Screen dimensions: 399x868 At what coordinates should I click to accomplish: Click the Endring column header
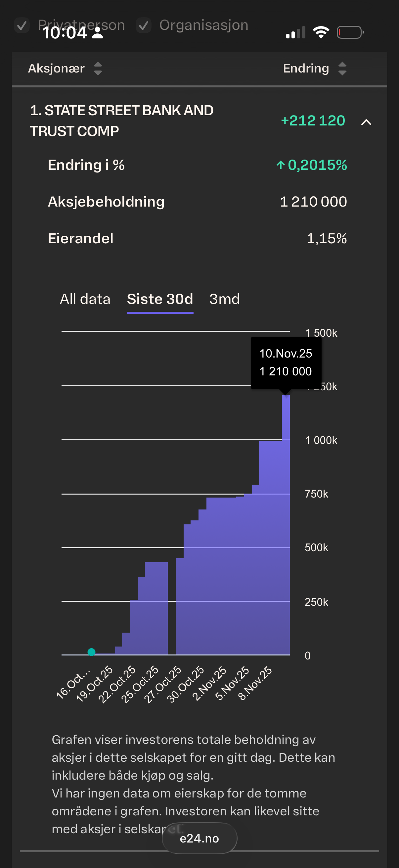[306, 69]
